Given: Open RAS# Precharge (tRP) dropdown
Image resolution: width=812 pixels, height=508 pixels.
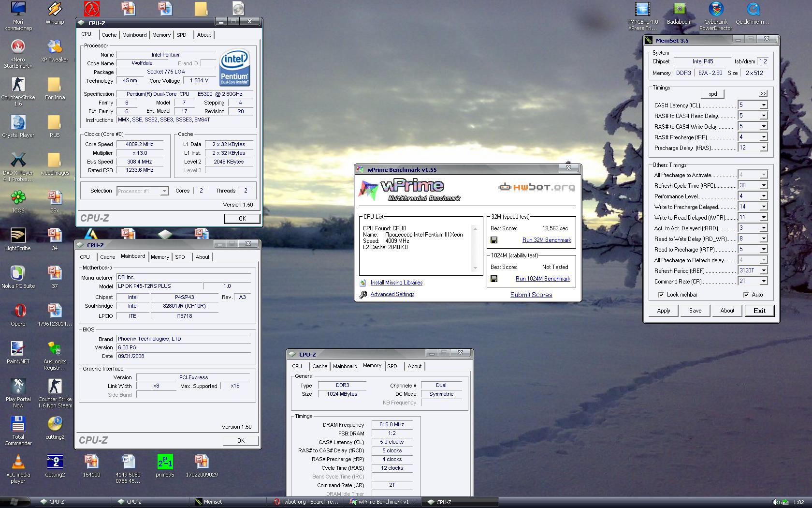Looking at the screenshot, I should coord(764,137).
